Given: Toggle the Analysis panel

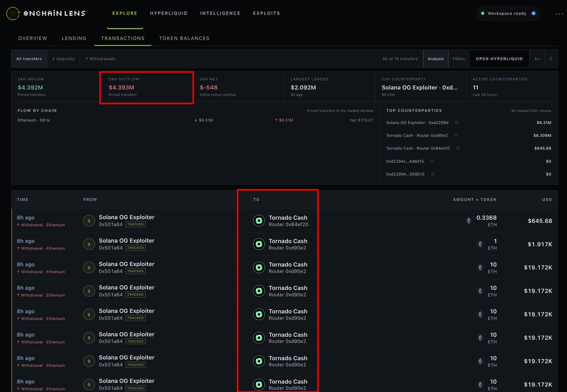Looking at the screenshot, I should point(436,59).
